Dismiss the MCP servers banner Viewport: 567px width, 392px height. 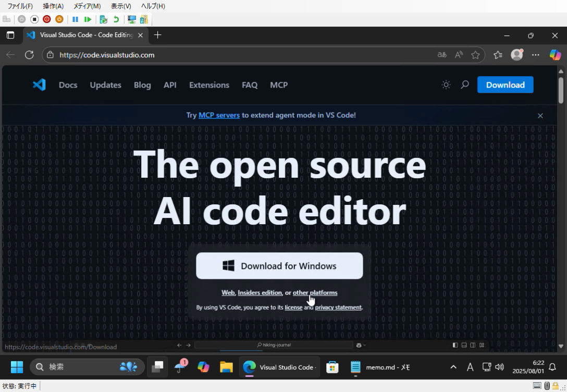coord(540,116)
